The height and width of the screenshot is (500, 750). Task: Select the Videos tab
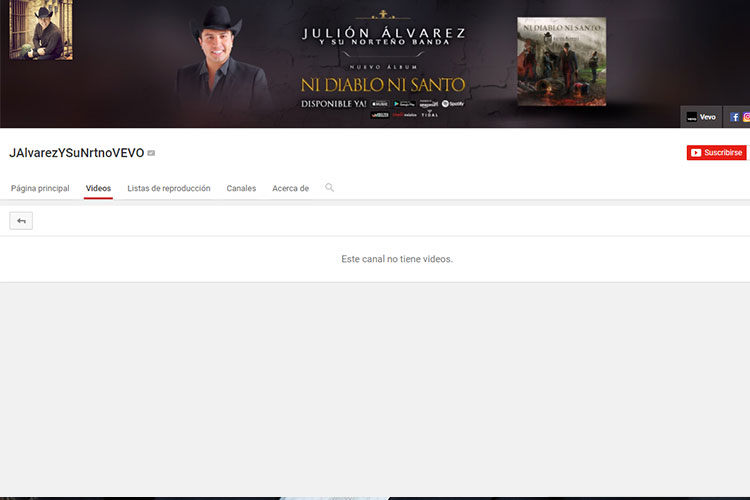(98, 188)
